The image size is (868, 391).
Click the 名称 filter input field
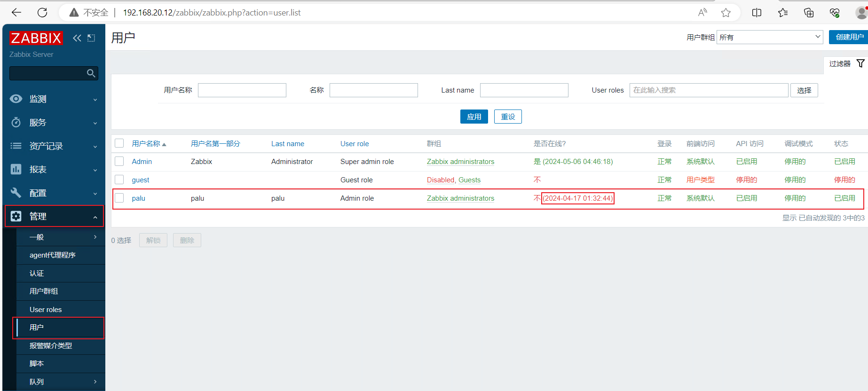coord(374,90)
